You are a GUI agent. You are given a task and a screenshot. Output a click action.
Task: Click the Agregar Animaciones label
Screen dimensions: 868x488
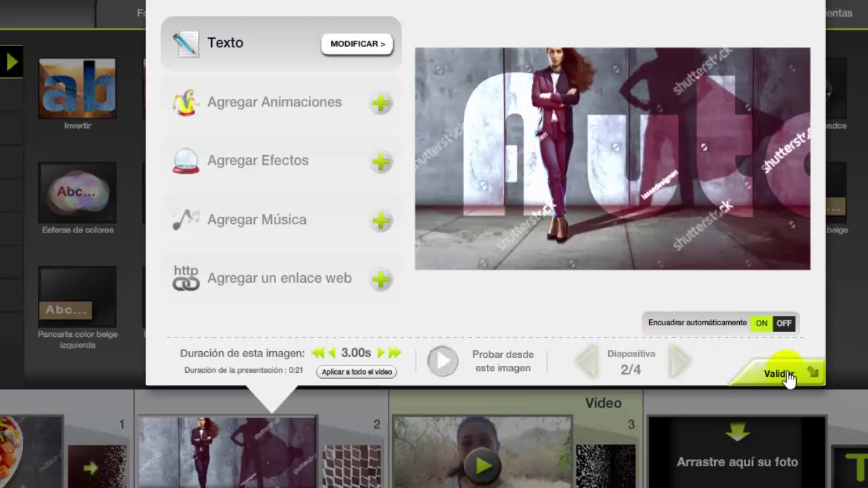point(275,102)
